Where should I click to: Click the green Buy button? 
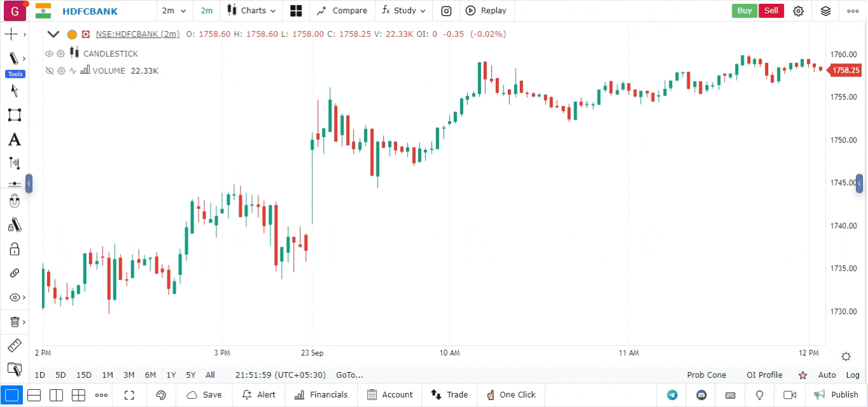coord(745,11)
